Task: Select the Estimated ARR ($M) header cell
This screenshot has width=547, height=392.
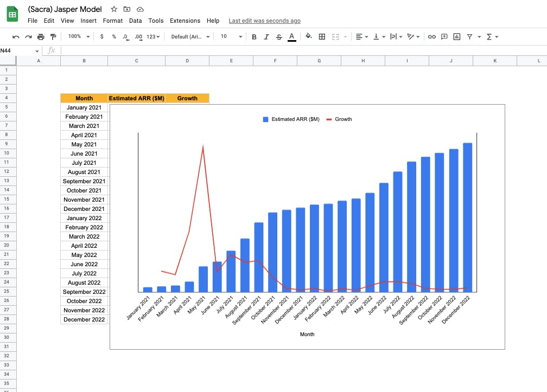Action: pos(136,98)
